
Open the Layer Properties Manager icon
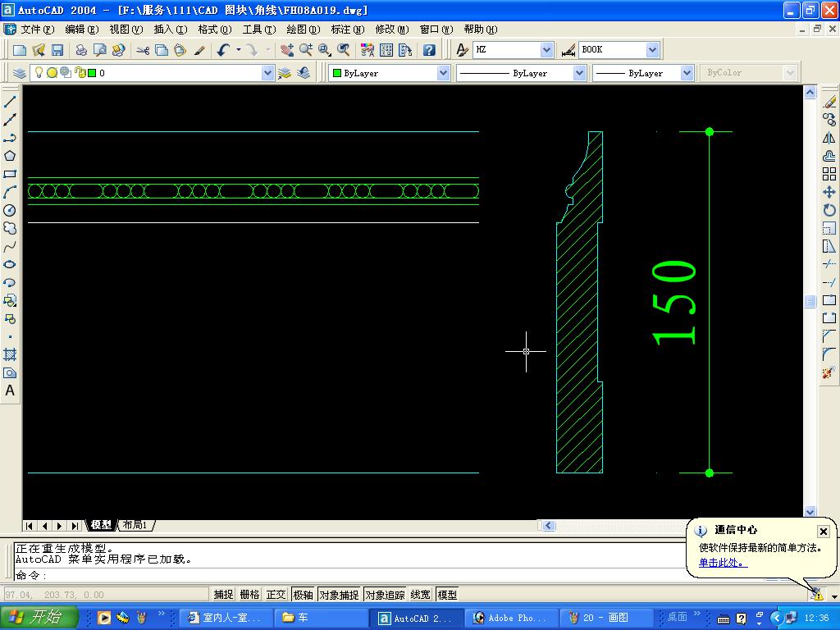20,73
